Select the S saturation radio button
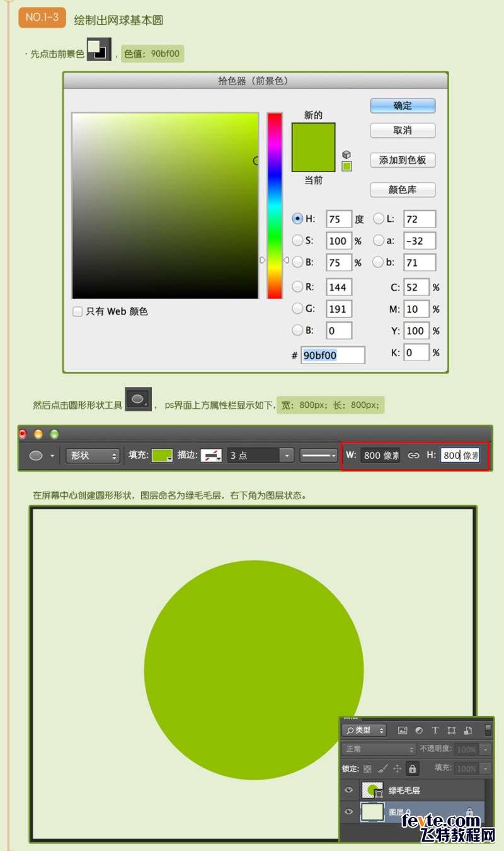 point(297,240)
